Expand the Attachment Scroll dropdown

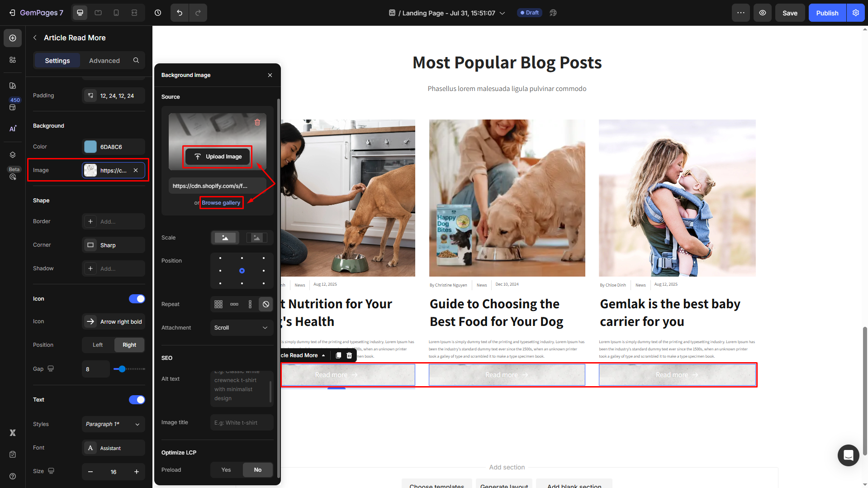(x=242, y=328)
